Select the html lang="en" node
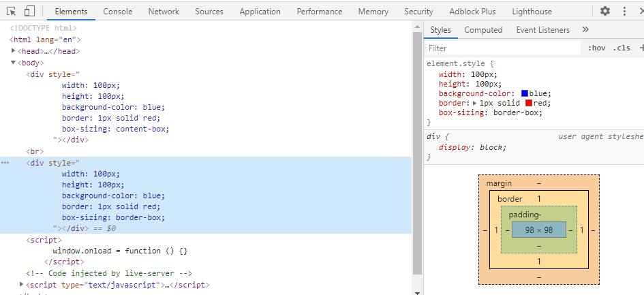644x295 pixels. coord(45,40)
